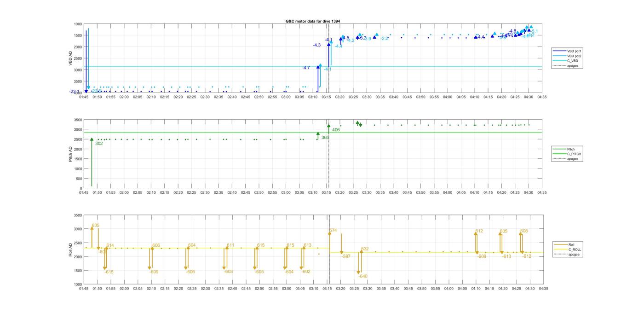Click the '01:45' tick under the Roll plot
Viewport: 644px width, 319px height.
pyautogui.click(x=84, y=289)
